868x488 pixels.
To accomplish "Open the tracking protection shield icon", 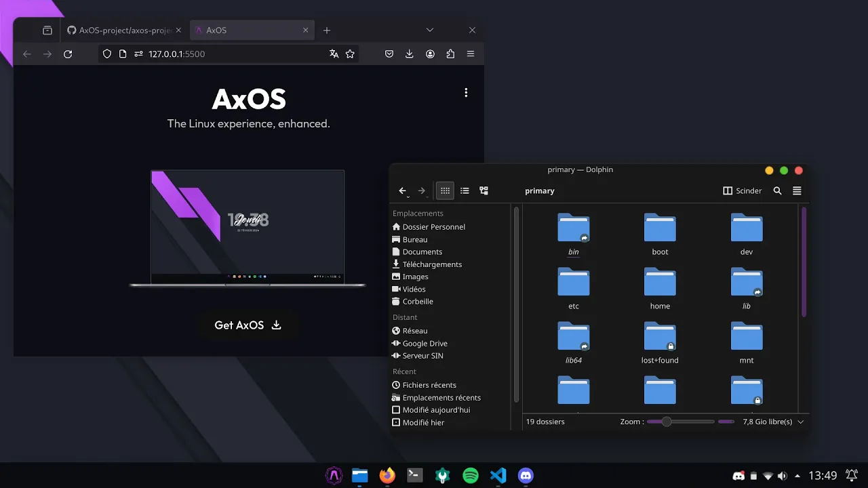I will [106, 54].
